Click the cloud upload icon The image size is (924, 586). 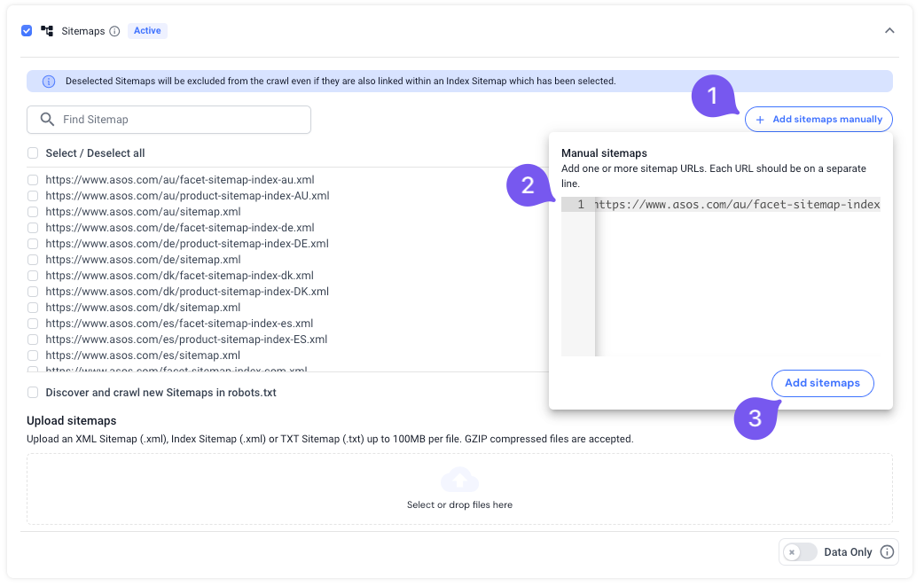pyautogui.click(x=459, y=480)
